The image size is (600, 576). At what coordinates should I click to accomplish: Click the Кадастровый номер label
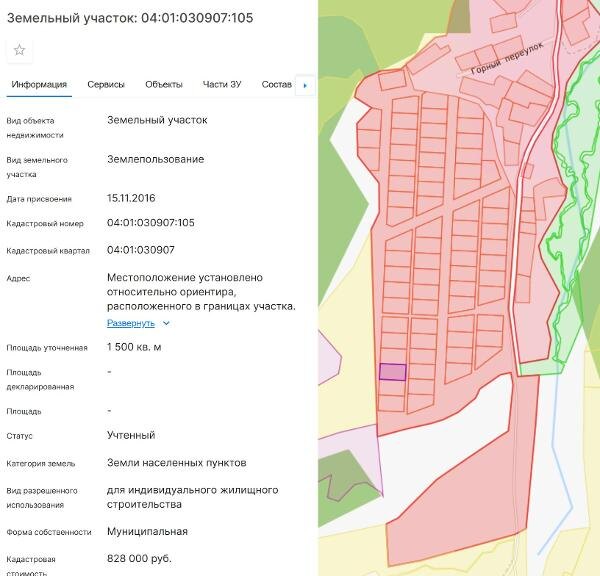45,224
